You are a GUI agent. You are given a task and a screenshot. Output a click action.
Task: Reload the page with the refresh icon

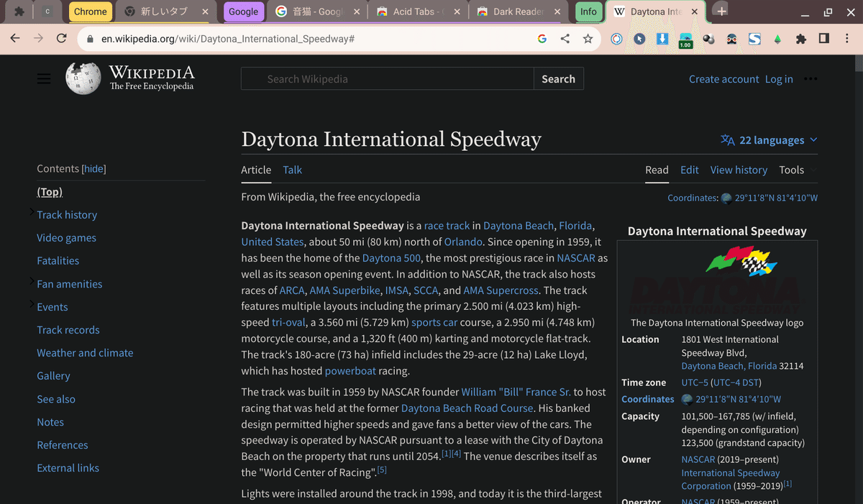click(x=62, y=39)
